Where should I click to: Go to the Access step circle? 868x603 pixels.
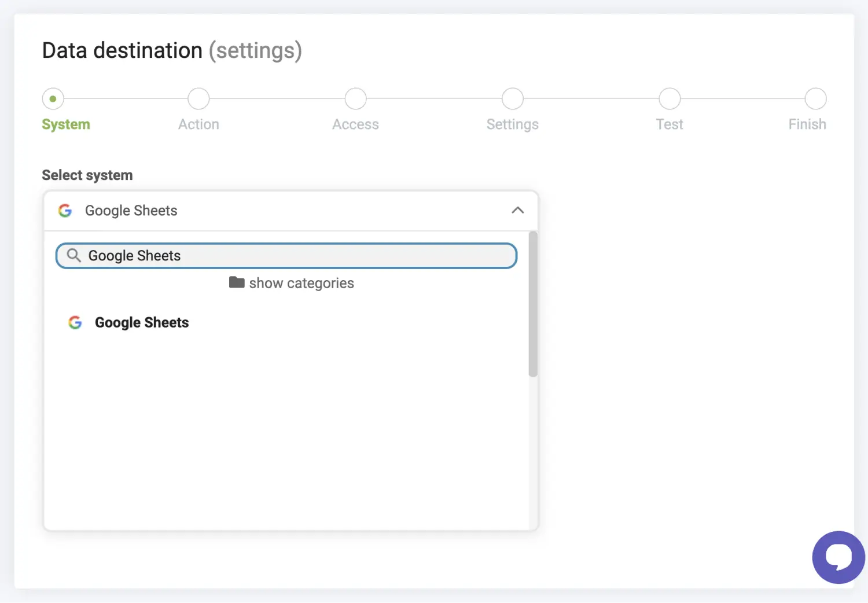click(355, 99)
